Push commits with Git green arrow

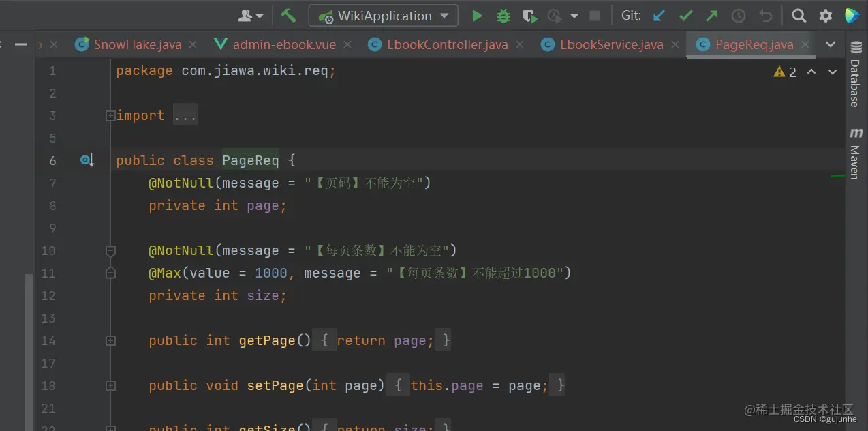coord(711,15)
